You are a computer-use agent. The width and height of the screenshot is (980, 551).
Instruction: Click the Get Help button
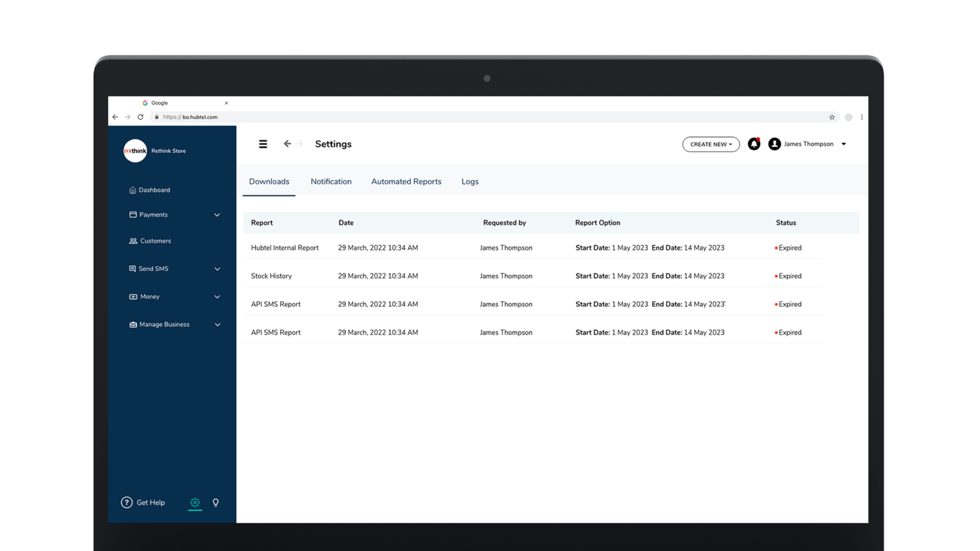tap(143, 502)
